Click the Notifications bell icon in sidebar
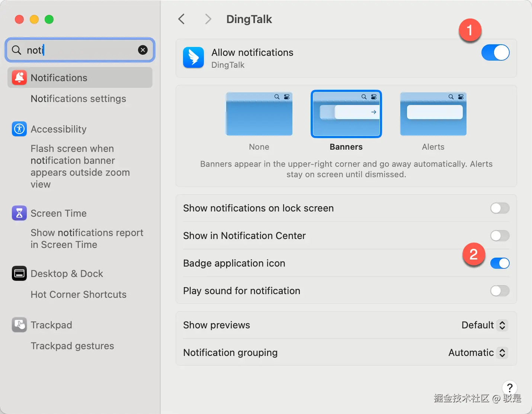Image resolution: width=532 pixels, height=414 pixels. click(19, 77)
